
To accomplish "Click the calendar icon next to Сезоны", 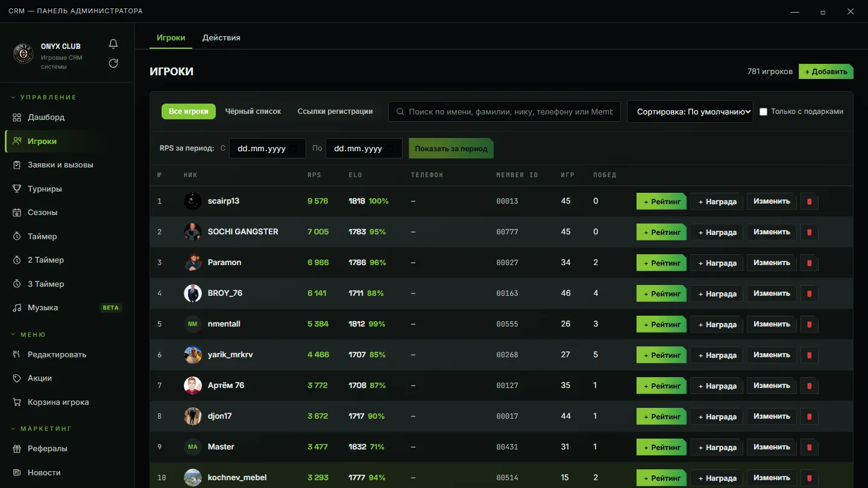I will [x=17, y=213].
